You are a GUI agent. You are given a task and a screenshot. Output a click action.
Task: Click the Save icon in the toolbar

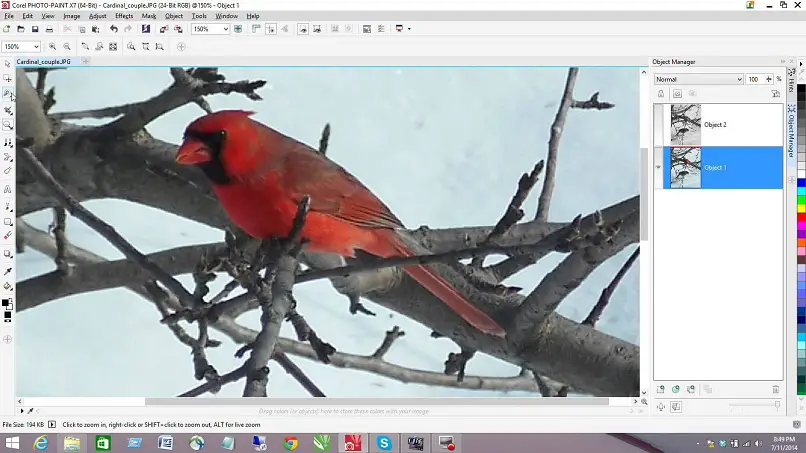[36, 29]
